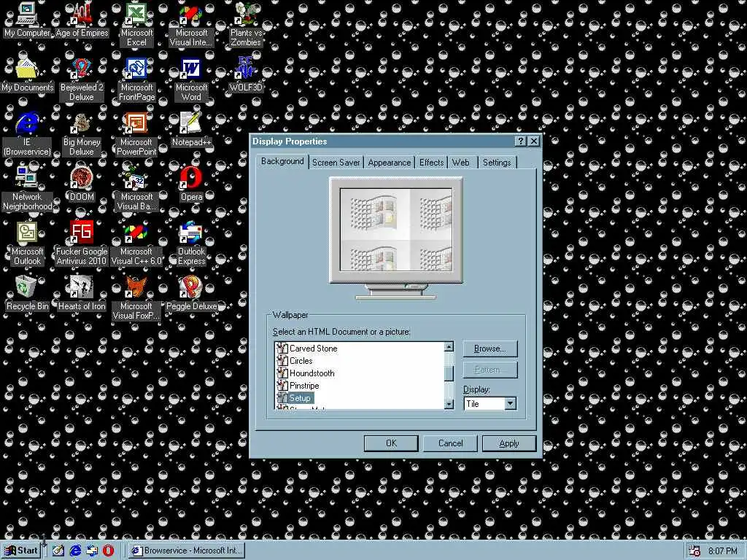Click the dialog help question button
This screenshot has width=747, height=560.
click(521, 141)
